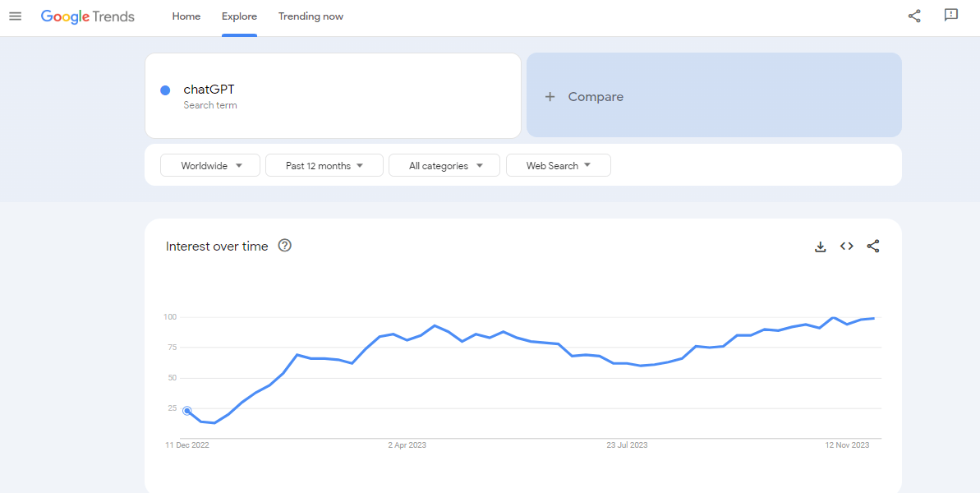Open the Worldwide region dropdown

pyautogui.click(x=210, y=166)
